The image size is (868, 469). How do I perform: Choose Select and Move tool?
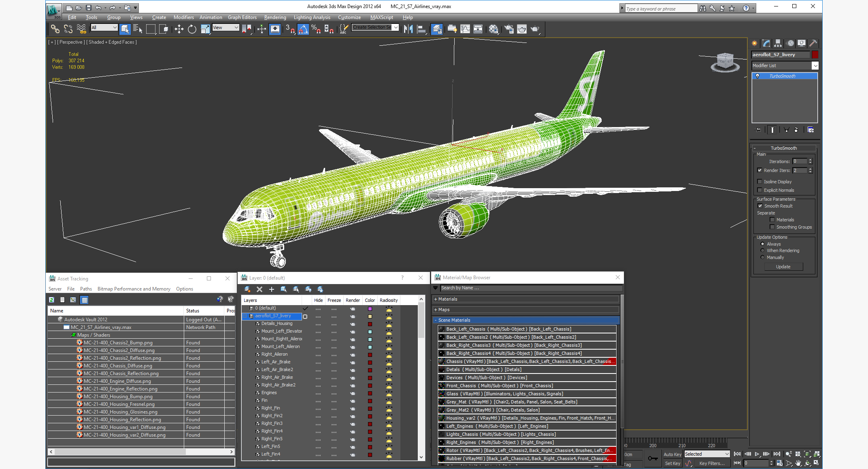pyautogui.click(x=179, y=29)
